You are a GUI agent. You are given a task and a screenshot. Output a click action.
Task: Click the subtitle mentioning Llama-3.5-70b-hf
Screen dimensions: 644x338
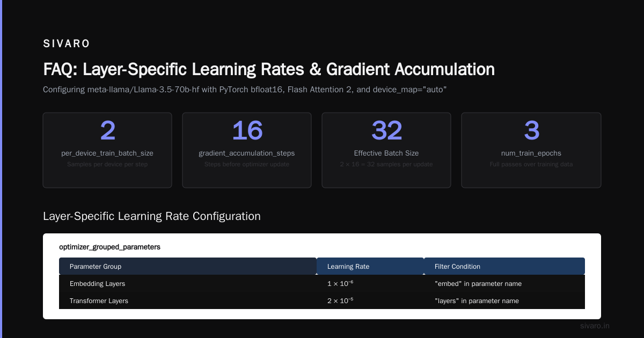click(x=245, y=90)
